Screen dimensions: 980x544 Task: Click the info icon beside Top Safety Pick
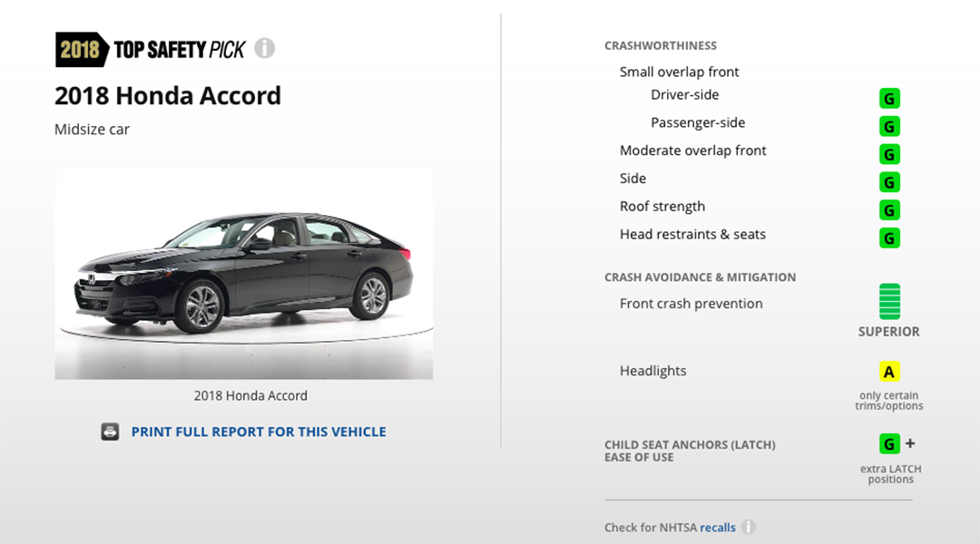264,48
